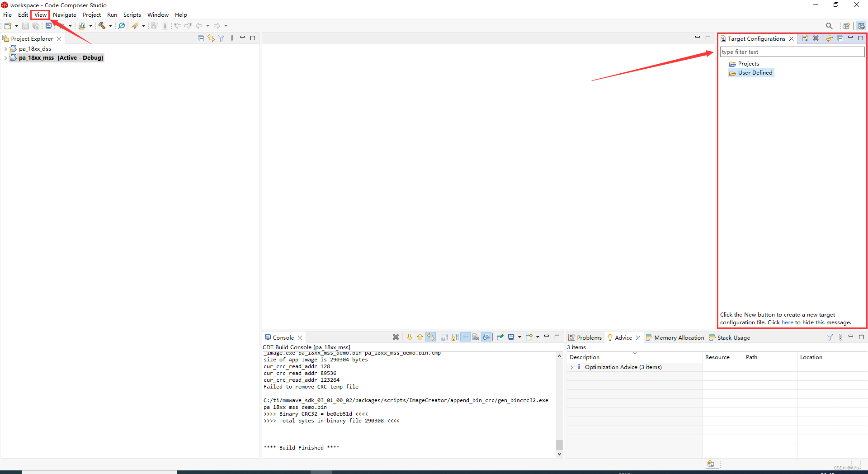Expand the pa_18xx_mss project
Image resolution: width=868 pixels, height=474 pixels.
click(x=5, y=58)
